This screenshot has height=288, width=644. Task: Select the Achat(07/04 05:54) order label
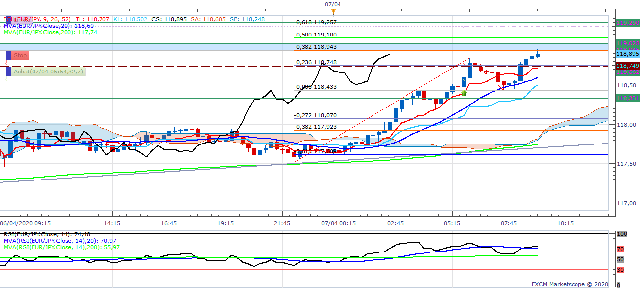(x=48, y=72)
